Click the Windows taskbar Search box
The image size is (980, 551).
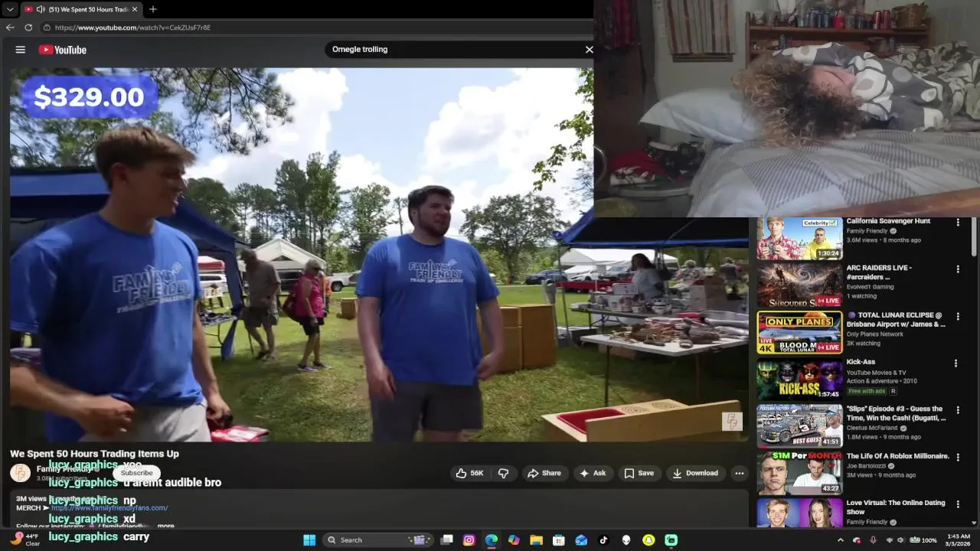pos(377,540)
